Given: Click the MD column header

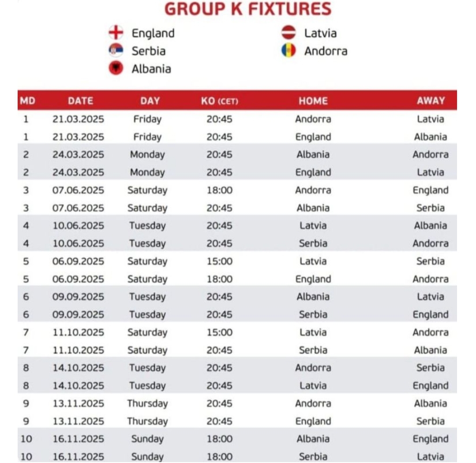Looking at the screenshot, I should tap(27, 101).
